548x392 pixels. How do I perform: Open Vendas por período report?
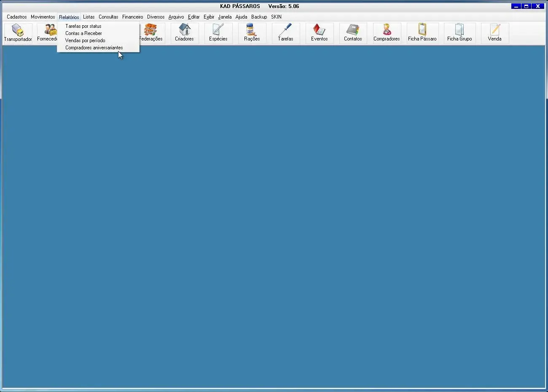click(x=85, y=40)
